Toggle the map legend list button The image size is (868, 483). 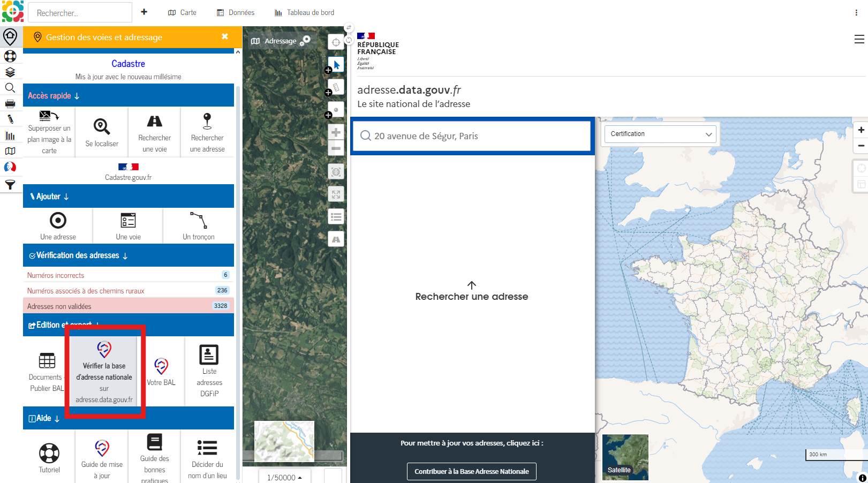(x=336, y=217)
